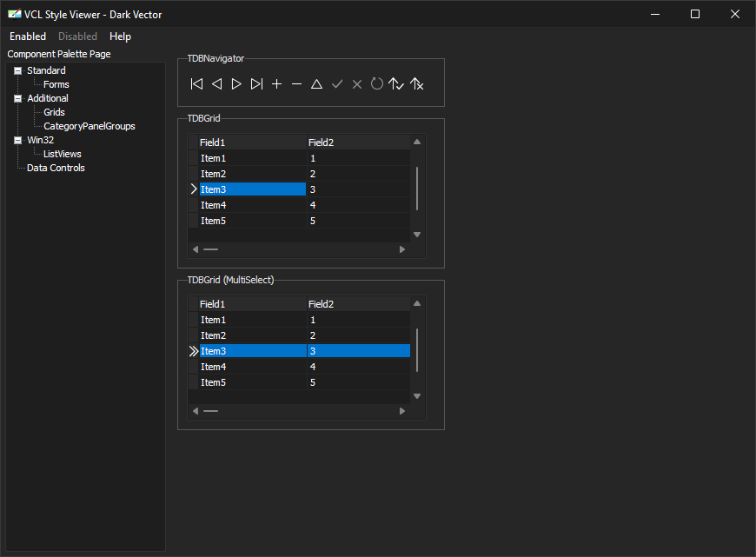Click Field2 column header in first TDBGrid
This screenshot has width=756, height=557.
[x=359, y=143]
